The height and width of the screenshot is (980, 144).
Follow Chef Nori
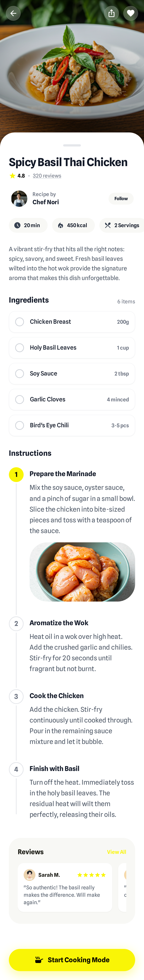(x=121, y=199)
